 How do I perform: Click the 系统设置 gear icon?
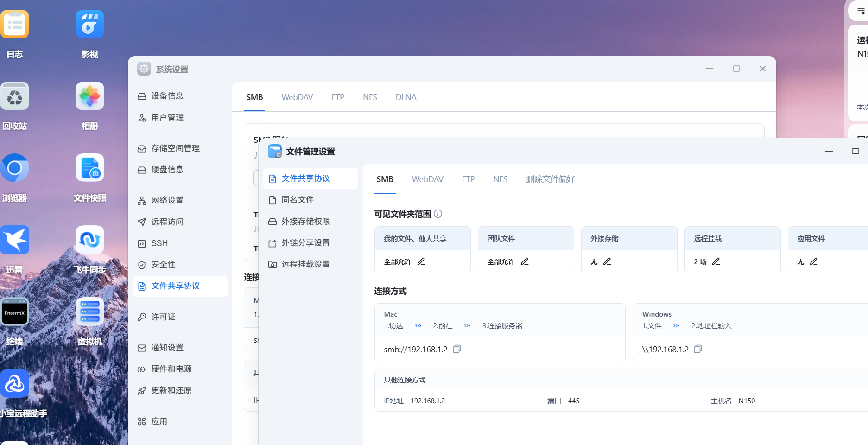(x=144, y=69)
